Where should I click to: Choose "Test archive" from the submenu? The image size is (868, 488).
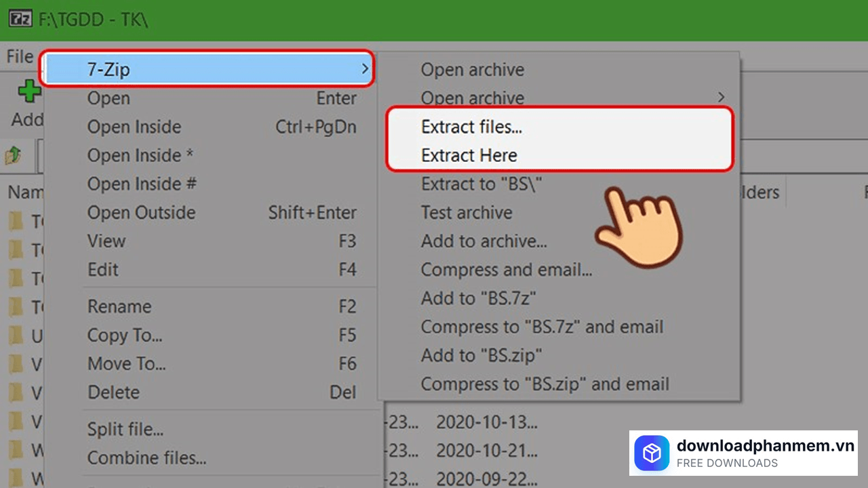(467, 212)
